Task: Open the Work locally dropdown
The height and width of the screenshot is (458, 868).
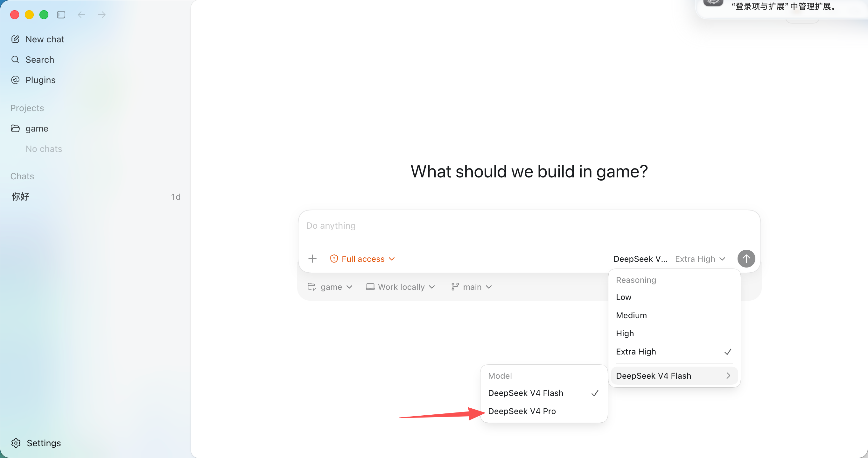Action: click(401, 287)
